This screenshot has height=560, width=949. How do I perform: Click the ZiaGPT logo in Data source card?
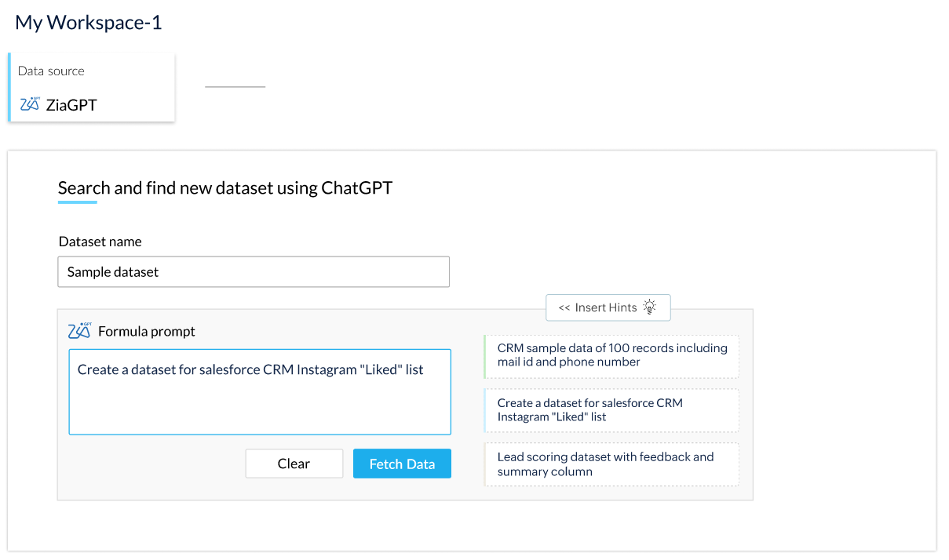[29, 104]
